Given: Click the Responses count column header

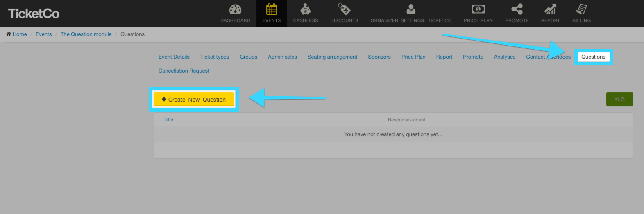Looking at the screenshot, I should point(406,120).
